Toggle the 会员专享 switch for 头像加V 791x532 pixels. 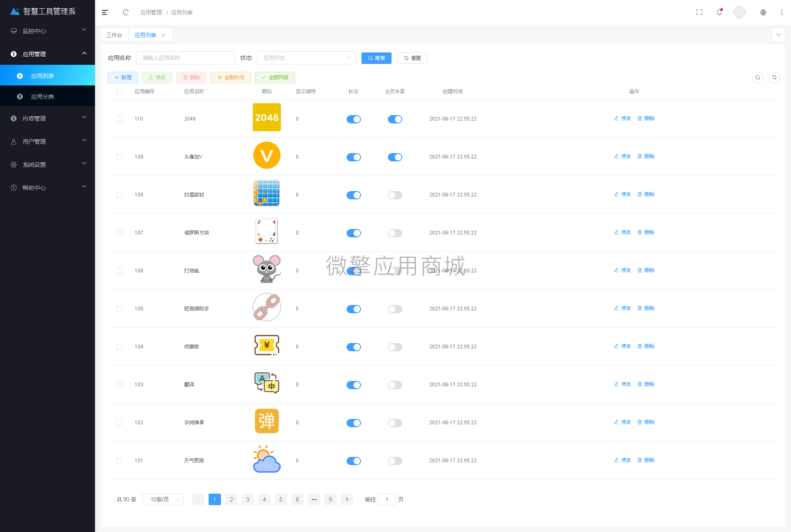[395, 157]
